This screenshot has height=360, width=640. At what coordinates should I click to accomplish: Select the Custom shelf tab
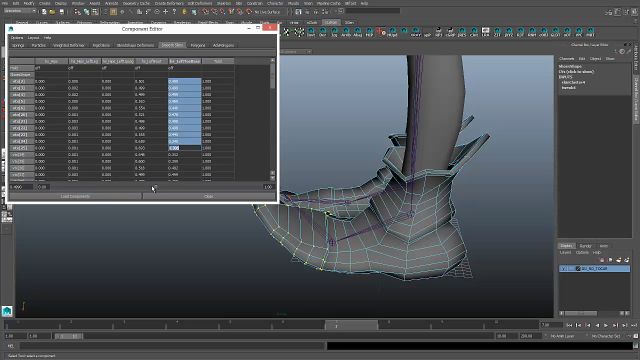pos(331,22)
